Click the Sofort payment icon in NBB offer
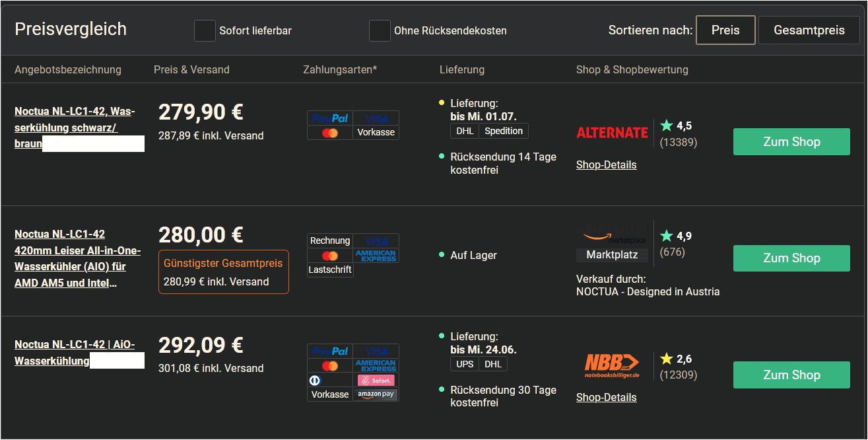The width and height of the screenshot is (868, 440). (376, 381)
